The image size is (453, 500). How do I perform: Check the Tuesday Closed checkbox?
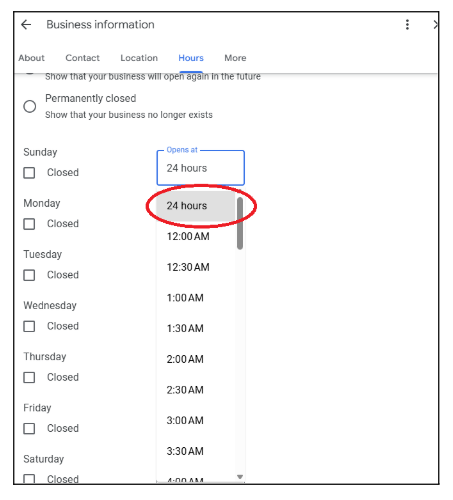[29, 275]
